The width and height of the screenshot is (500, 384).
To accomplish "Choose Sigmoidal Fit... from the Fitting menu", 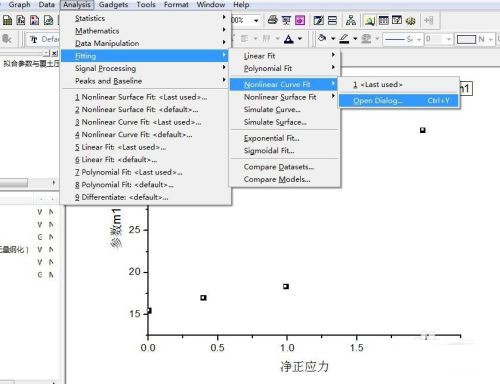I will tap(269, 151).
